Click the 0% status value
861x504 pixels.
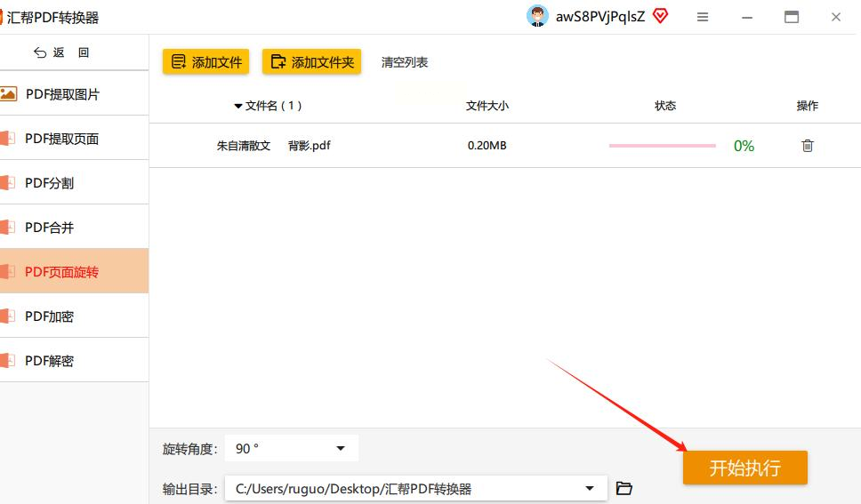pos(744,146)
